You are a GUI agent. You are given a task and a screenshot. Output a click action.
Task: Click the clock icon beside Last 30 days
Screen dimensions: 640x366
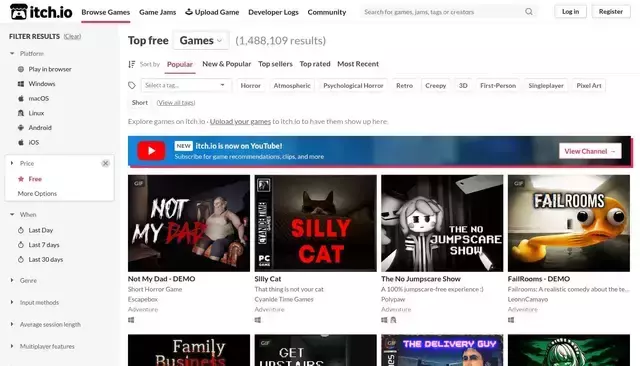[x=21, y=260]
